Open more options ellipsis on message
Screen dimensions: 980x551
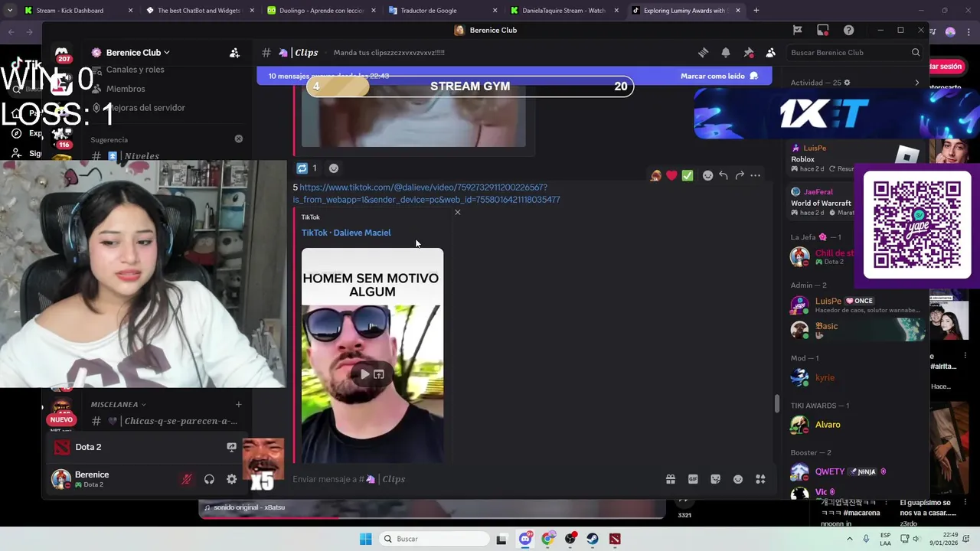[x=756, y=176]
